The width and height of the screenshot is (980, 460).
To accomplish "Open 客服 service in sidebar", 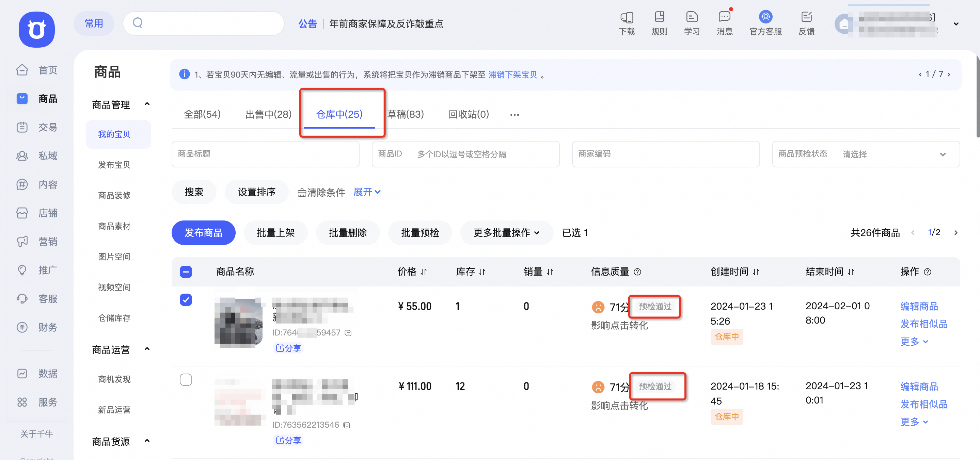I will (37, 299).
